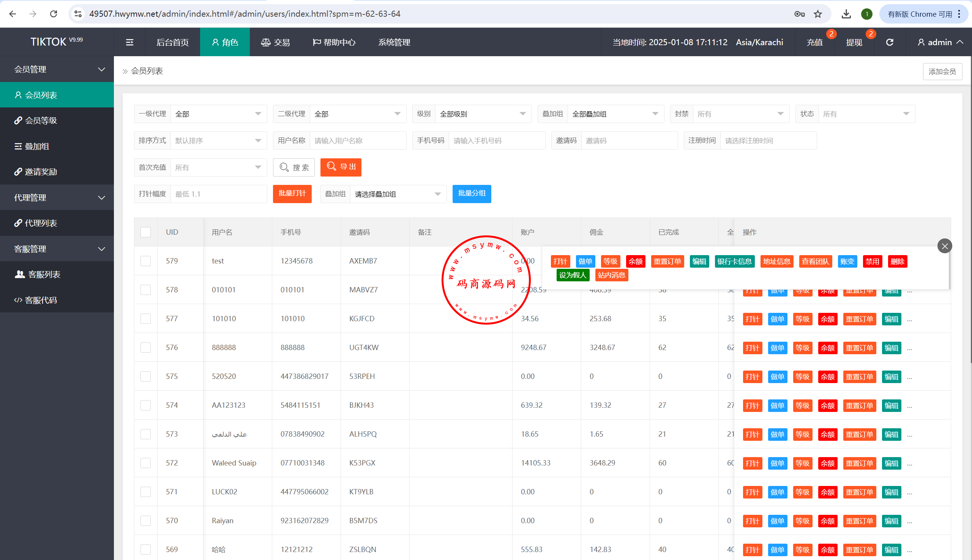The width and height of the screenshot is (972, 560).
Task: Check the row checkbox for UID 574
Action: pos(145,405)
